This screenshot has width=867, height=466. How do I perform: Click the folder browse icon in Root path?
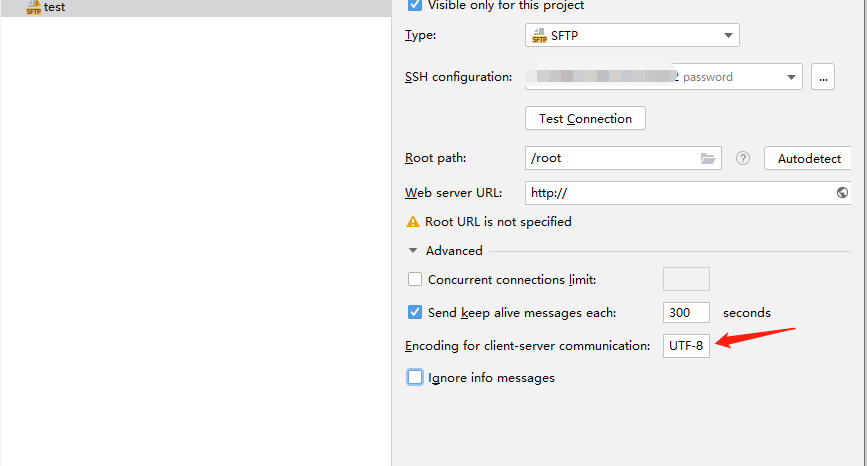click(708, 158)
